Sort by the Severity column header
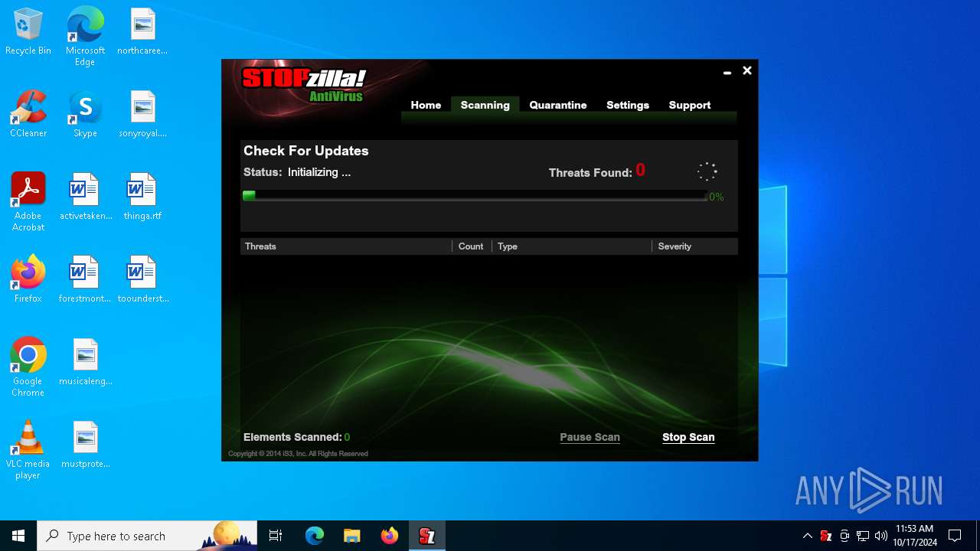The image size is (980, 551). (694, 246)
